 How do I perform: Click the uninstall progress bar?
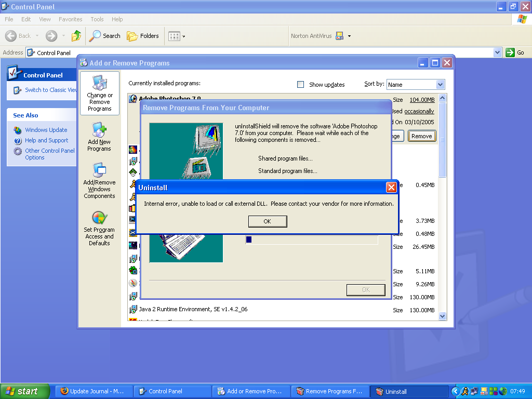click(x=312, y=240)
